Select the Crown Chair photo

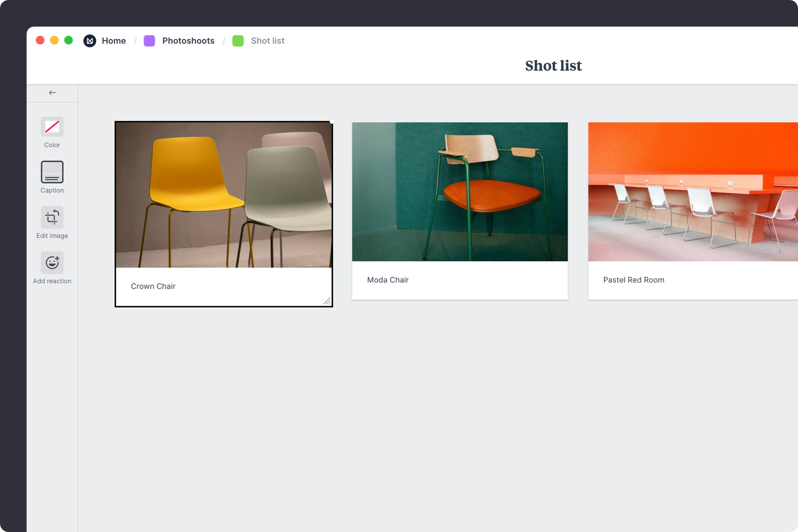coord(223,195)
